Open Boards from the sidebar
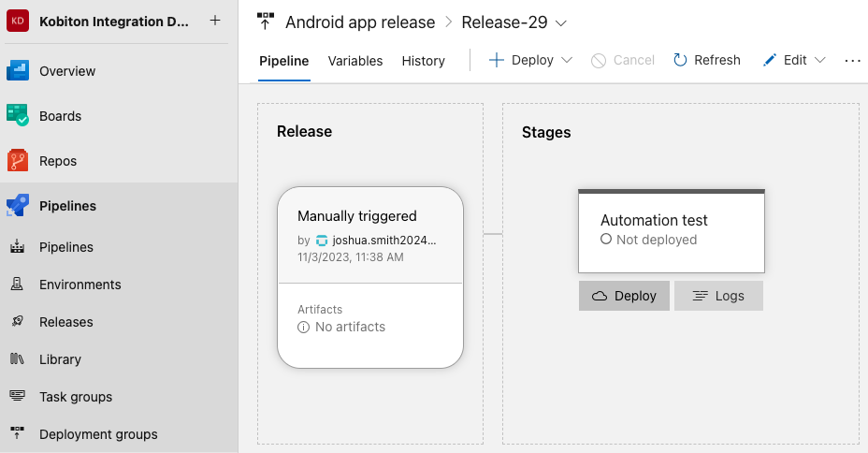This screenshot has width=868, height=453. [61, 116]
